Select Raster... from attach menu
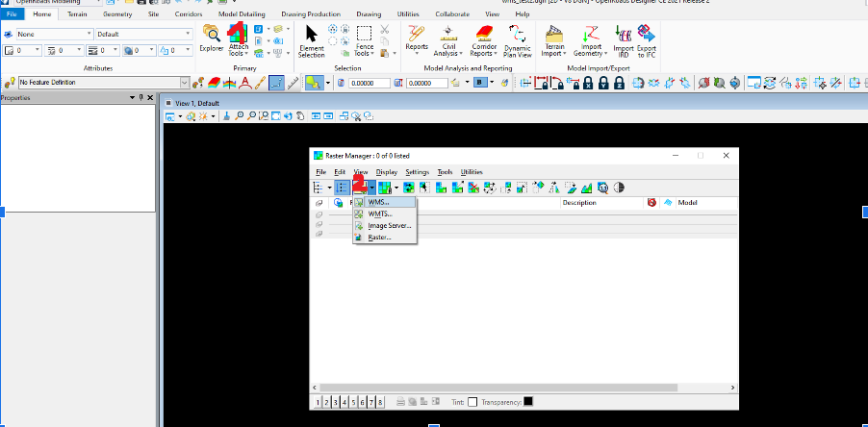 pos(384,238)
